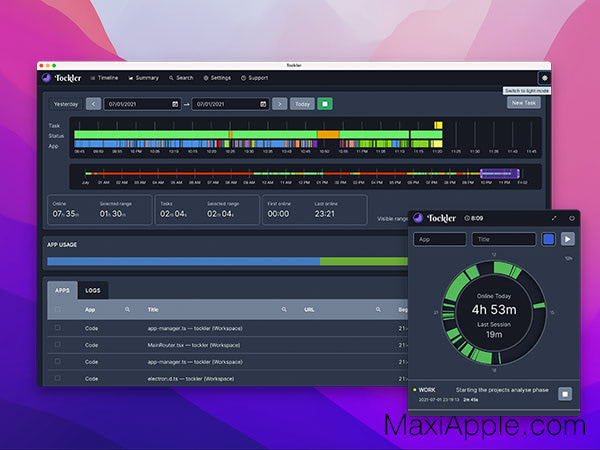Viewport: 600px width, 450px height.
Task: Select the purple range brush on overview
Action: point(500,174)
